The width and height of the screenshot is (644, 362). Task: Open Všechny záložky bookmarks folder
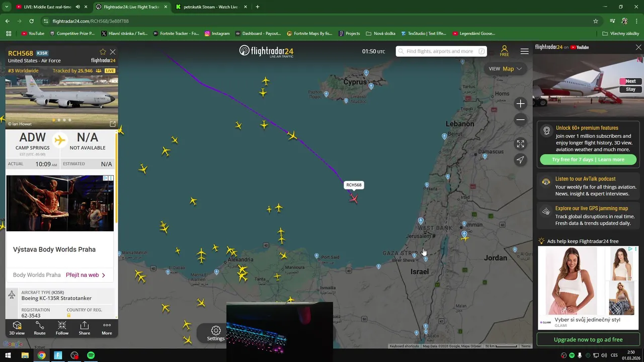(x=620, y=34)
